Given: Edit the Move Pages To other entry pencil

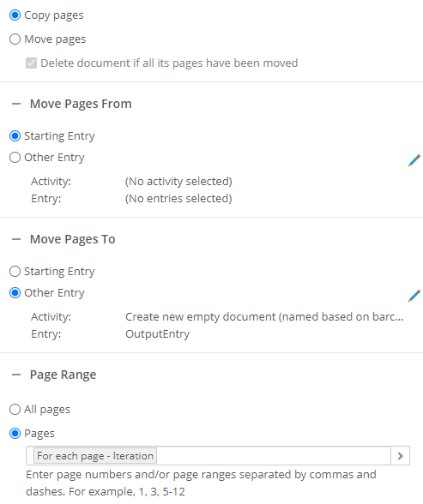Looking at the screenshot, I should coord(414,296).
